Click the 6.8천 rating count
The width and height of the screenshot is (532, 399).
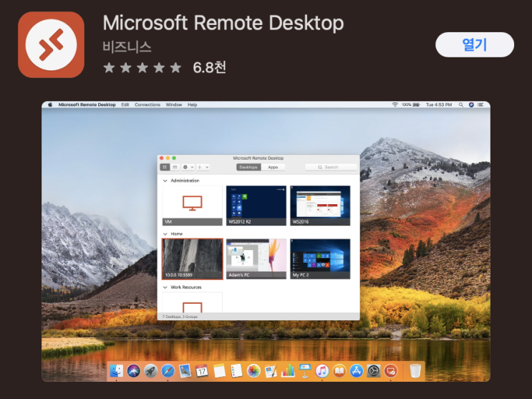[209, 67]
